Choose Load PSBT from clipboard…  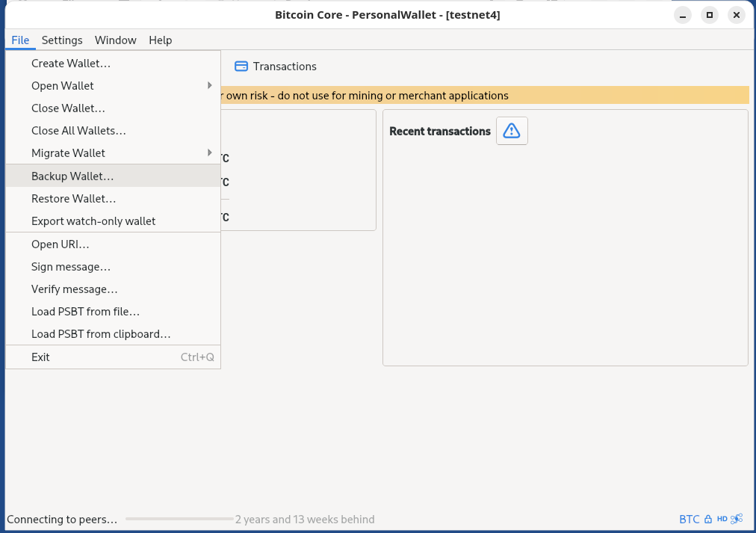[114, 334]
